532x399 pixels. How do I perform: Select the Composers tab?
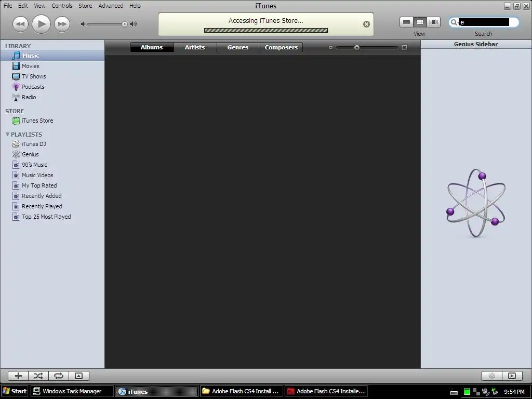click(x=281, y=47)
